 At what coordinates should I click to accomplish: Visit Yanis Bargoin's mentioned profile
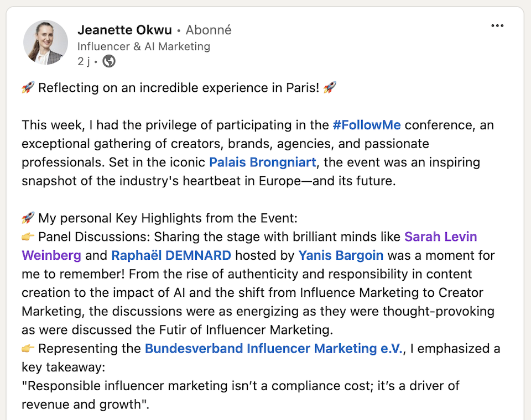[341, 255]
